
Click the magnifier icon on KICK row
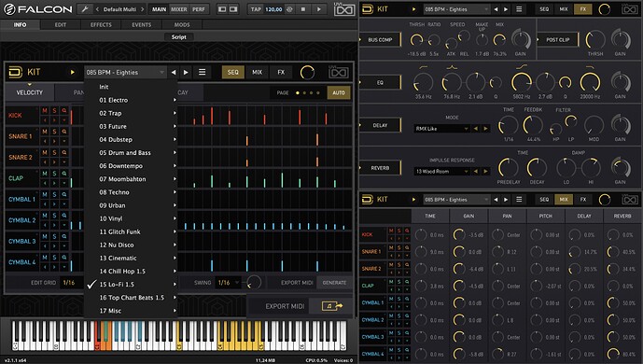click(x=64, y=111)
